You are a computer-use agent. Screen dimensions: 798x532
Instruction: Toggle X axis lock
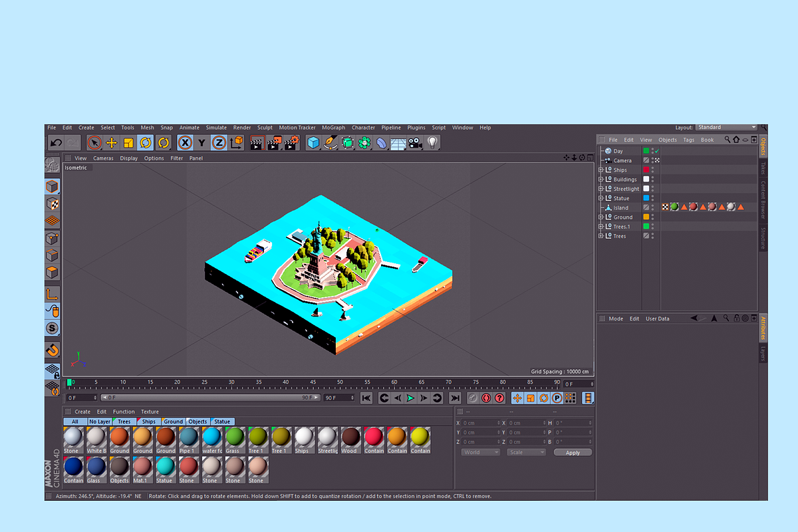pos(185,142)
